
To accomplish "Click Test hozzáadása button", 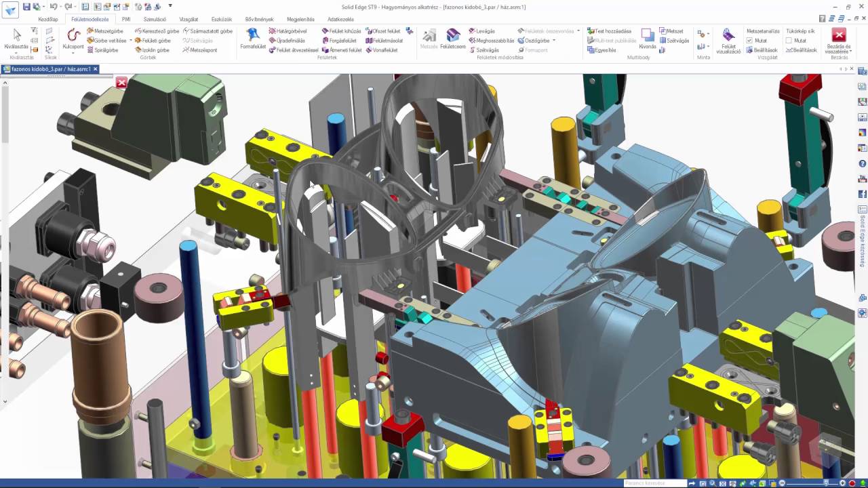I will click(x=609, y=31).
